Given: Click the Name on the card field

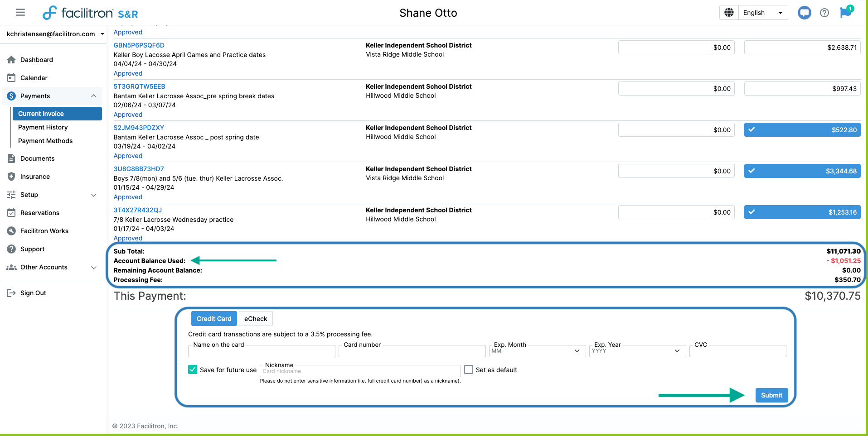Looking at the screenshot, I should coord(262,351).
